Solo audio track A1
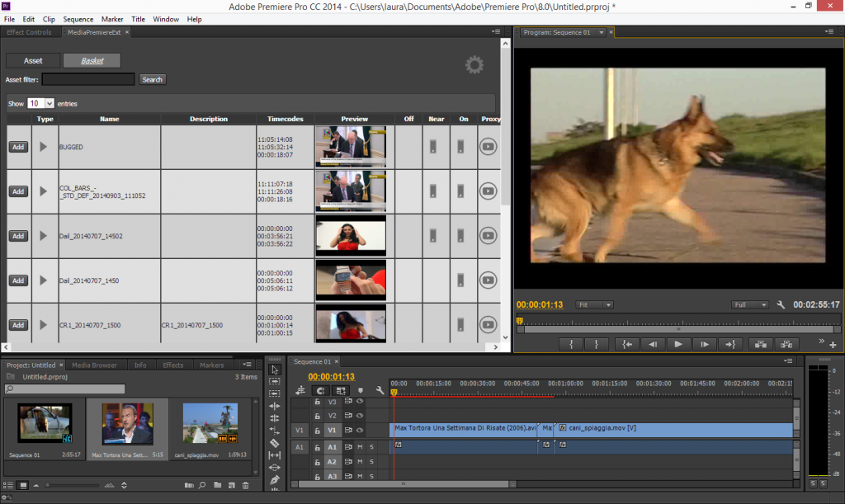Image resolution: width=845 pixels, height=504 pixels. [x=371, y=447]
